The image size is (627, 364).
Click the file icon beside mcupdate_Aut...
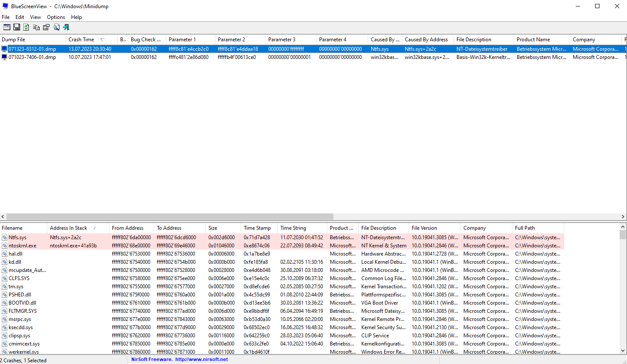point(4,270)
